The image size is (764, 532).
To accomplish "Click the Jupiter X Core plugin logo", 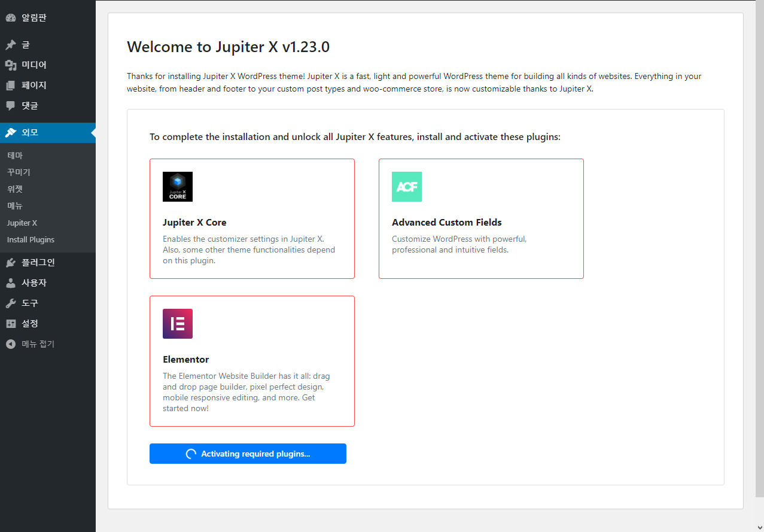I will [178, 187].
